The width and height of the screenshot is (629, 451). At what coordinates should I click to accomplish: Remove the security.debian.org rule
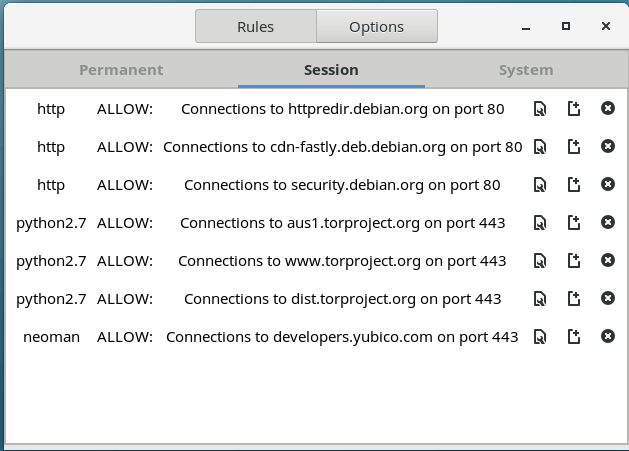(x=607, y=185)
